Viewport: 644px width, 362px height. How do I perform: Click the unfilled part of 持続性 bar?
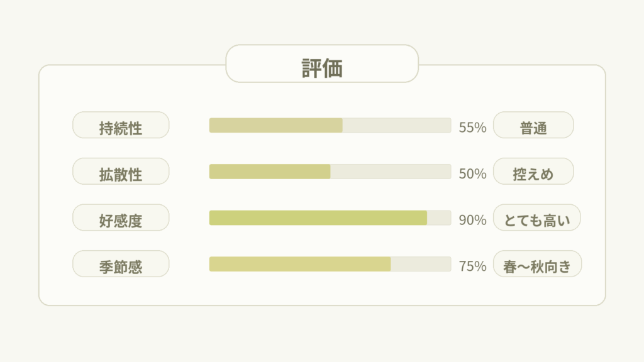click(397, 125)
